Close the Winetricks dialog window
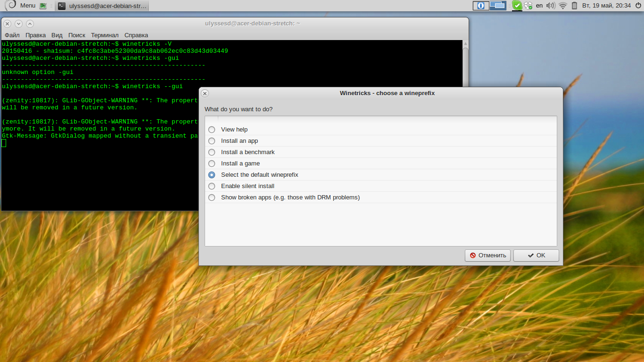644x362 pixels. (x=205, y=93)
